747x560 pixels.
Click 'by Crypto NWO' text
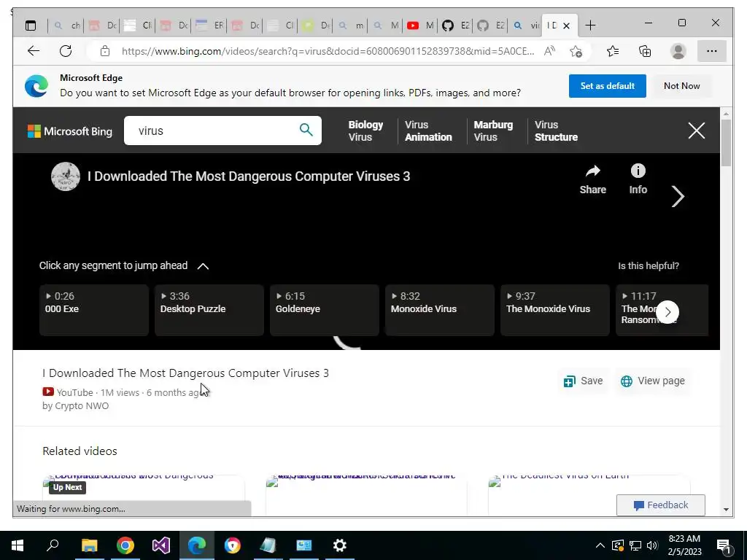pos(75,405)
